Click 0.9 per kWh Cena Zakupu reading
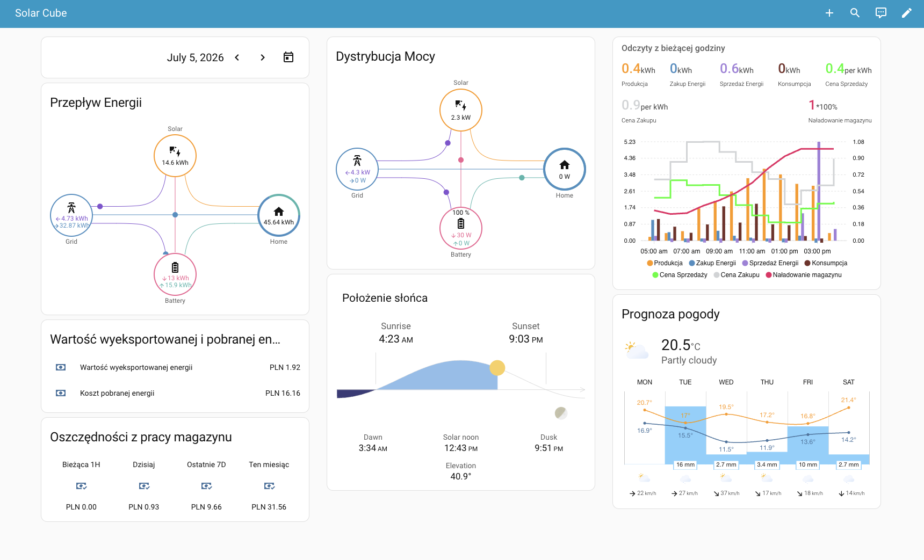 tap(645, 111)
